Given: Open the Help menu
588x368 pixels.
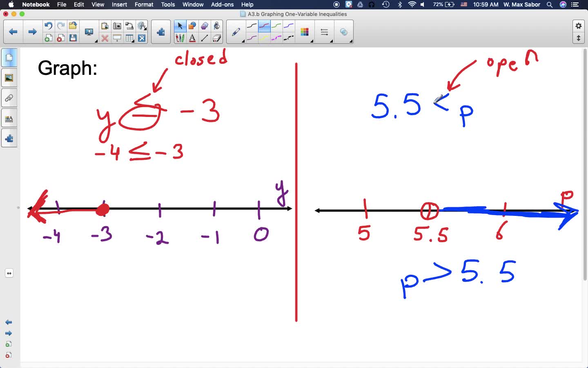Looking at the screenshot, I should click(x=247, y=4).
